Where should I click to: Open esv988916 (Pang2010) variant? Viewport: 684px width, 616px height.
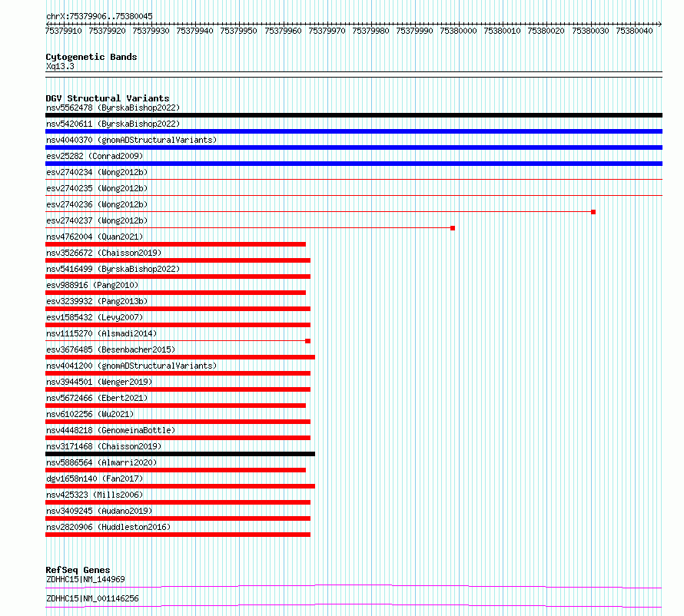(92, 285)
